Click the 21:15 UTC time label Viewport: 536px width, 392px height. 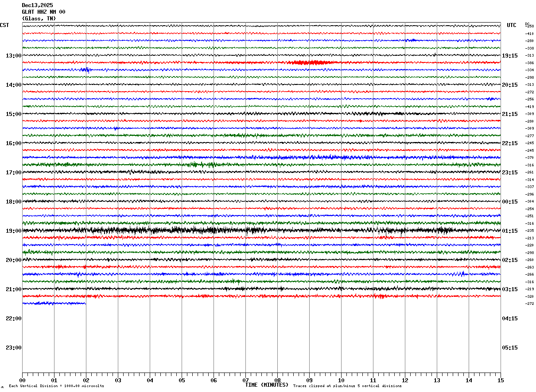point(510,114)
